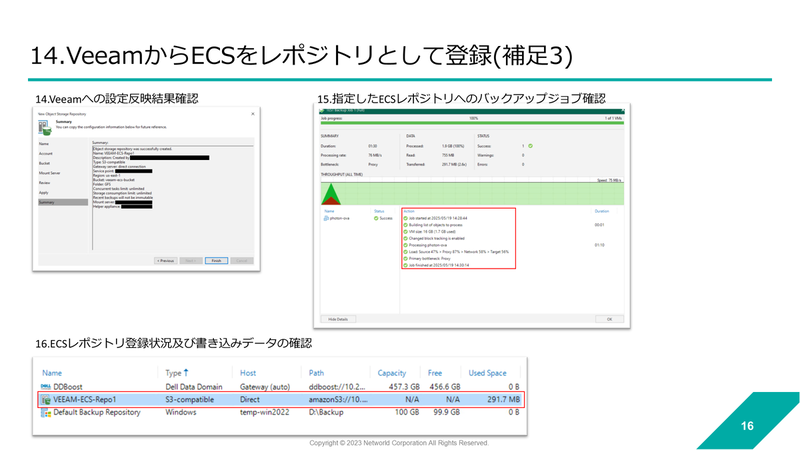Click the Previous button in the wizard
This screenshot has height=450, width=800.
[x=166, y=261]
